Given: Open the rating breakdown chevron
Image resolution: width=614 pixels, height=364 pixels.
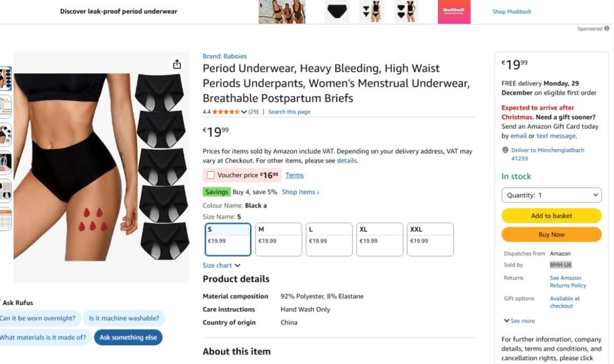Looking at the screenshot, I should tap(244, 112).
